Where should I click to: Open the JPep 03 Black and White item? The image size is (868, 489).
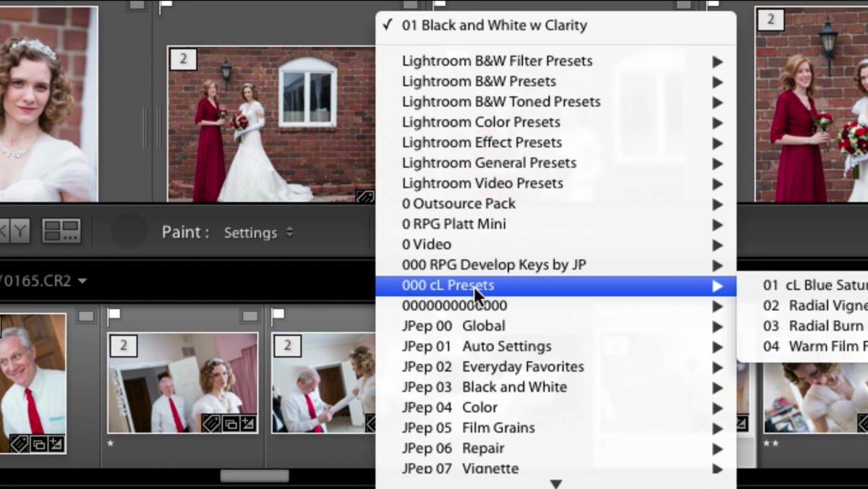556,387
